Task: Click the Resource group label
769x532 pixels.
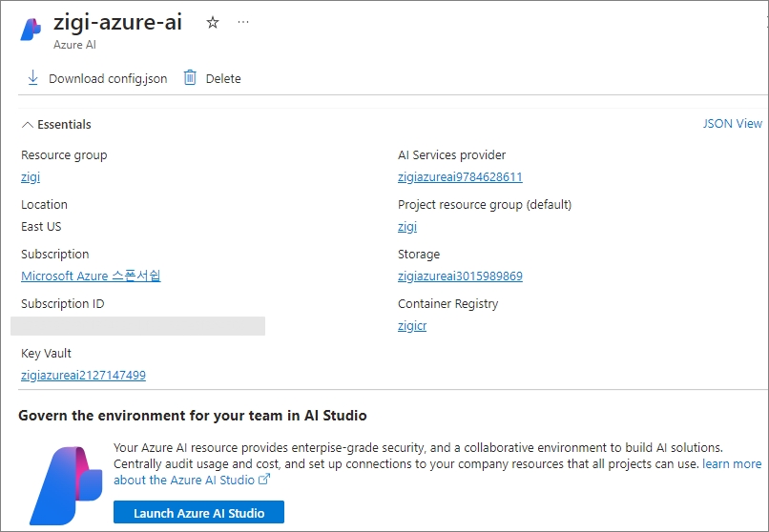Action: [64, 155]
